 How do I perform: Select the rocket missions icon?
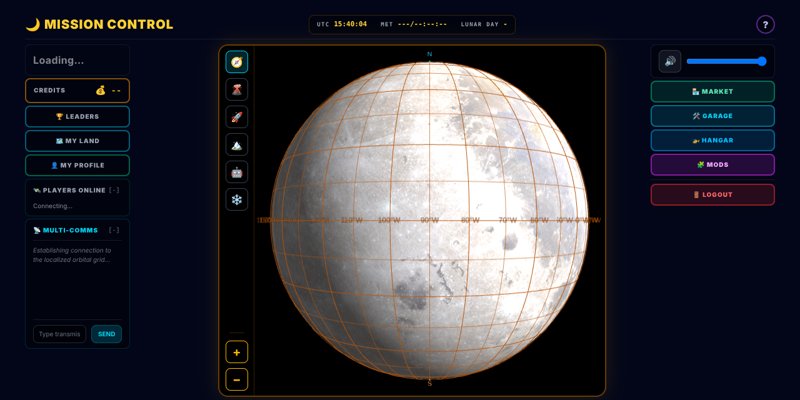click(x=237, y=117)
